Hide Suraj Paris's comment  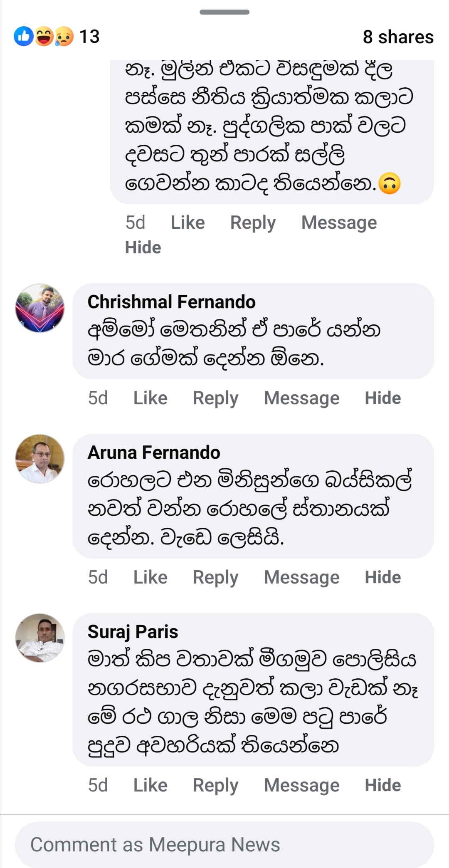click(x=382, y=785)
